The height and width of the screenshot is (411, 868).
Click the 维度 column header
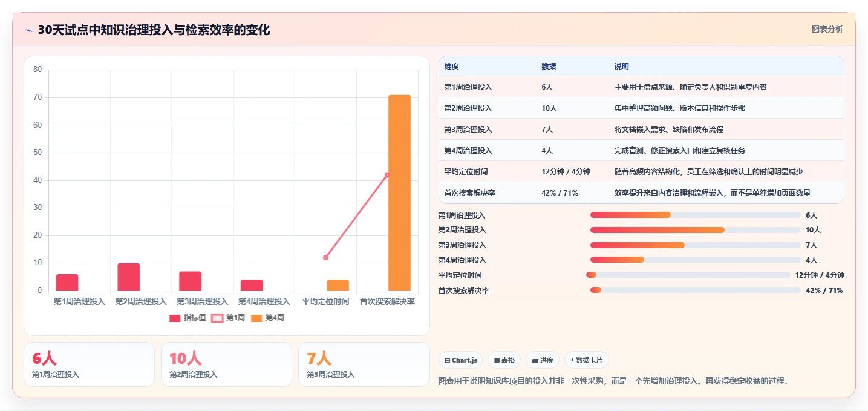(x=451, y=66)
